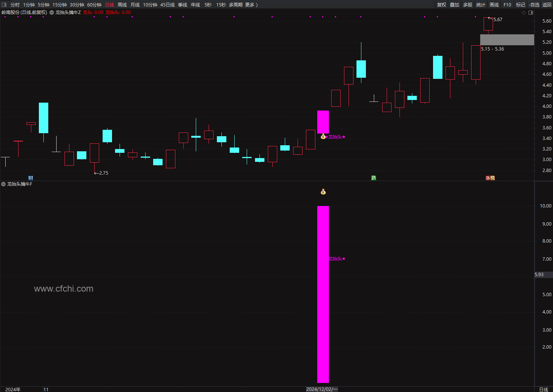Switch to the 分时 intraday view
553x392 pixels.
[15, 5]
